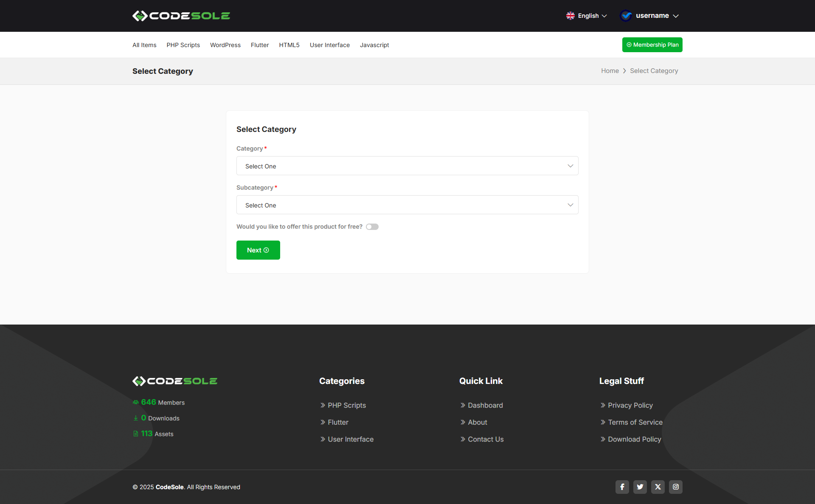Open the Category select dropdown
Image resolution: width=815 pixels, height=504 pixels.
pos(407,166)
